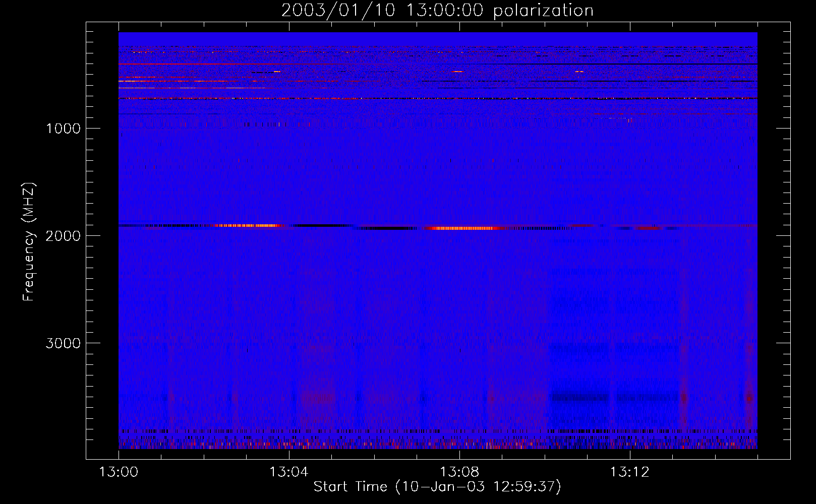Screen dimensions: 816x504
Task: Click the 13:00 time tick label
Action: [119, 472]
